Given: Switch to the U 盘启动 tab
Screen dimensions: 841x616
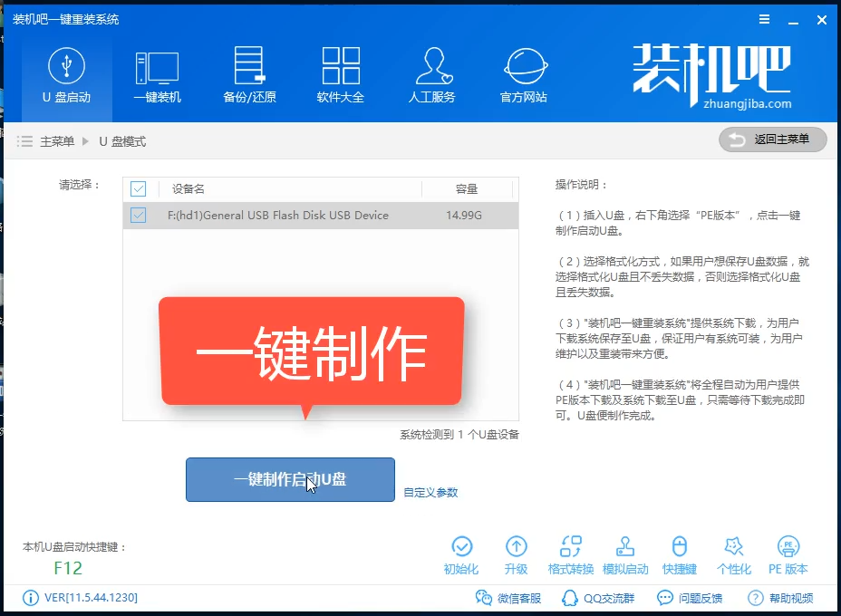Looking at the screenshot, I should [66, 74].
